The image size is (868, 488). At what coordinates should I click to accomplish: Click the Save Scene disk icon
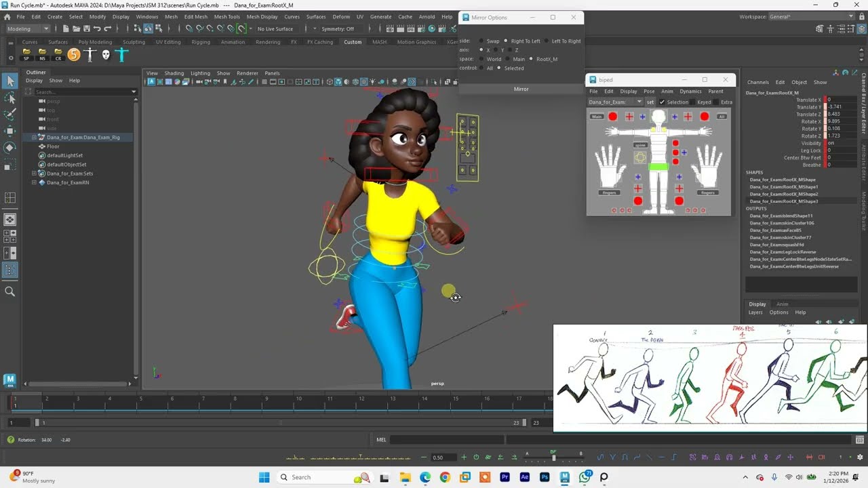point(86,28)
